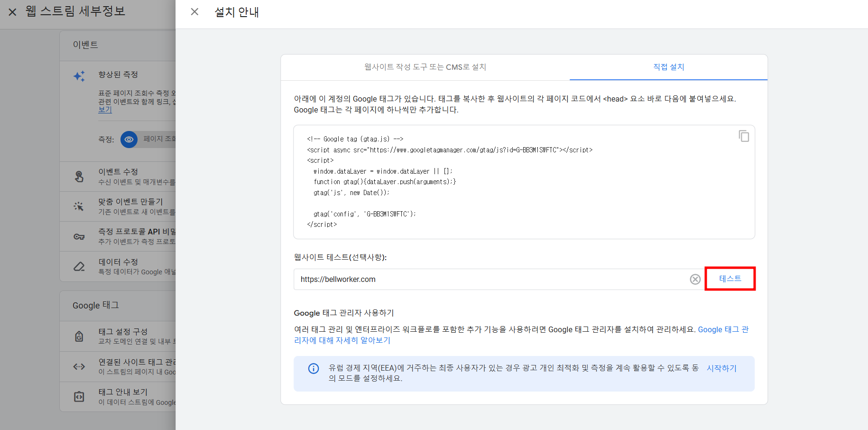Open 태그 설정 구성 row
This screenshot has width=868, height=430.
pyautogui.click(x=118, y=336)
